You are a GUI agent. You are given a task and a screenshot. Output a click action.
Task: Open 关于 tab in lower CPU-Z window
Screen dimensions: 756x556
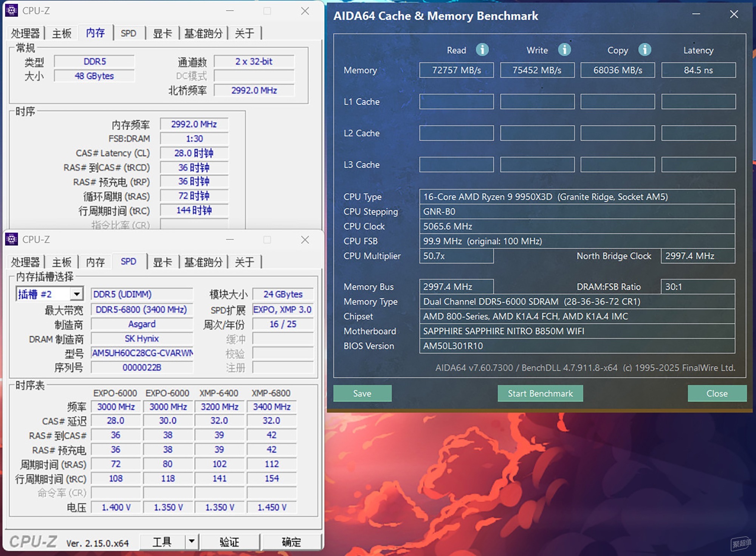pyautogui.click(x=245, y=262)
